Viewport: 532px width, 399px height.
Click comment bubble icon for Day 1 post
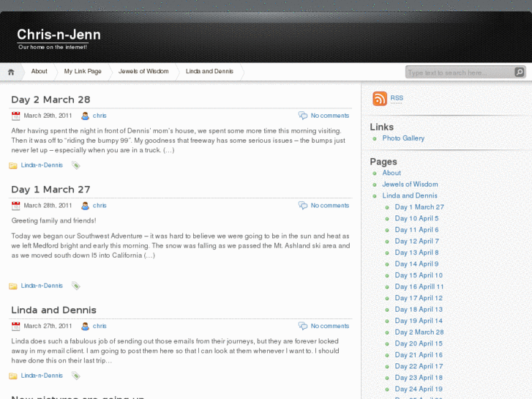(x=303, y=206)
